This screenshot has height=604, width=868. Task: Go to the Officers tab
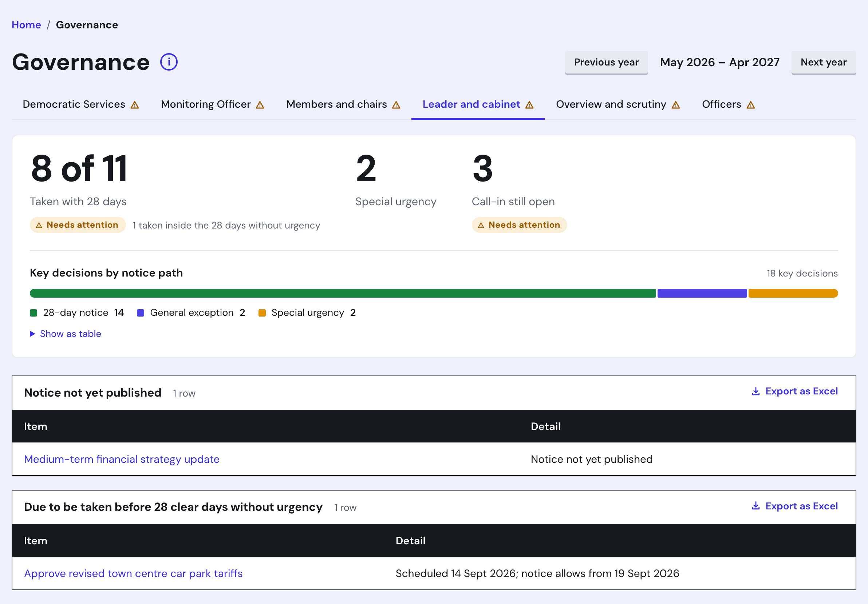728,104
